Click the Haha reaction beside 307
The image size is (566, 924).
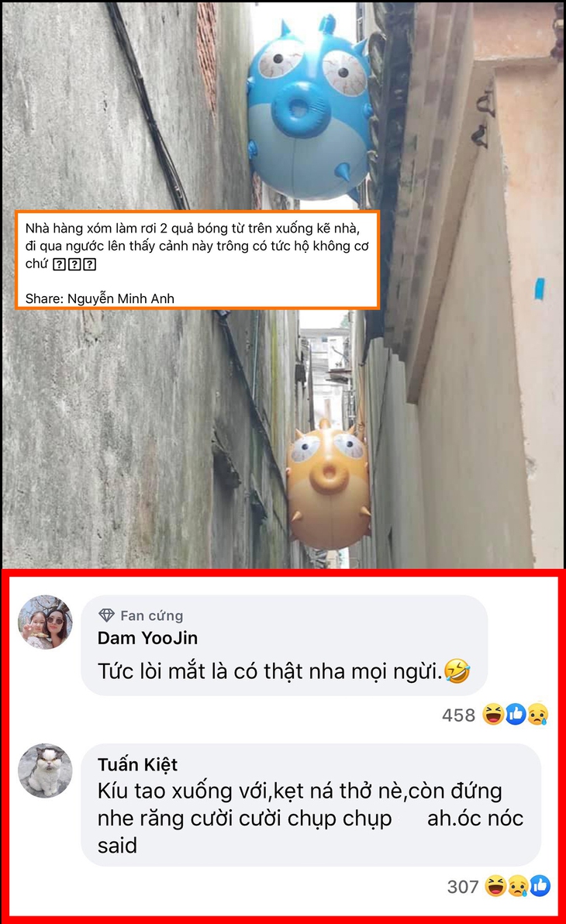pyautogui.click(x=495, y=886)
